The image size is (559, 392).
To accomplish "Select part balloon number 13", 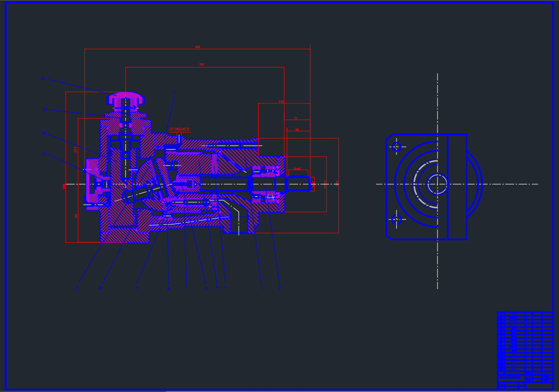I will [x=45, y=133].
